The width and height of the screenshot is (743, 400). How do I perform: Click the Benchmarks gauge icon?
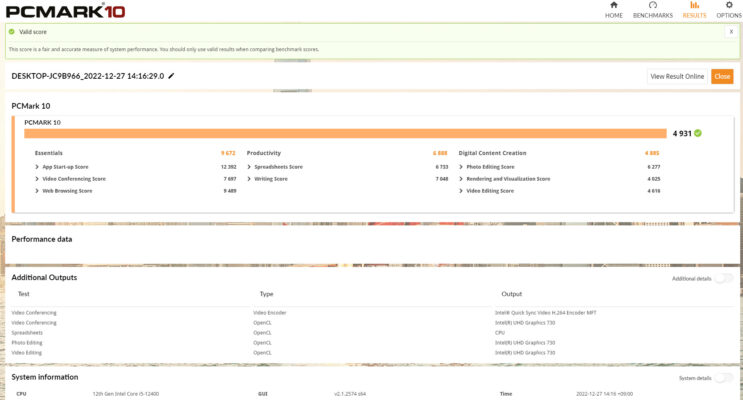pyautogui.click(x=653, y=5)
